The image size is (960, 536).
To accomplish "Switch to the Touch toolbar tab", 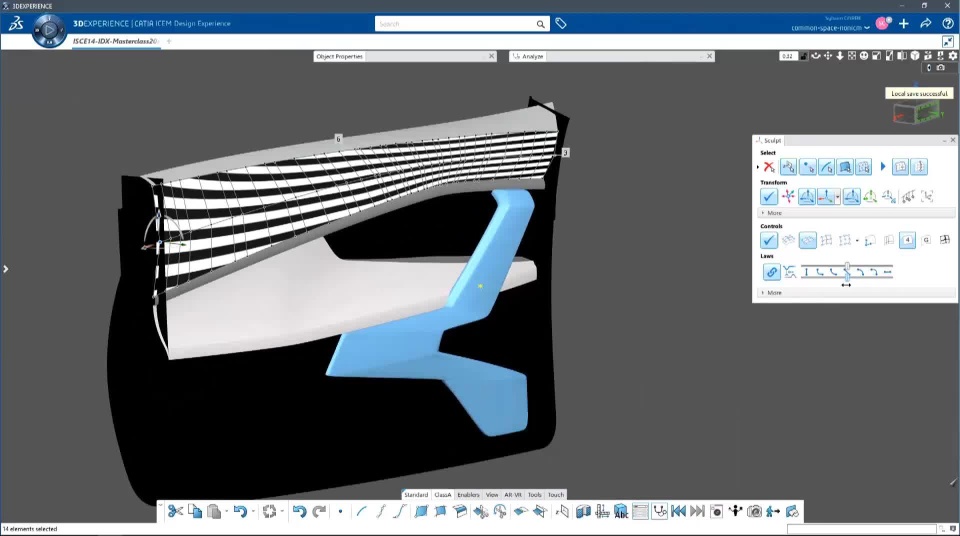I will tap(556, 494).
